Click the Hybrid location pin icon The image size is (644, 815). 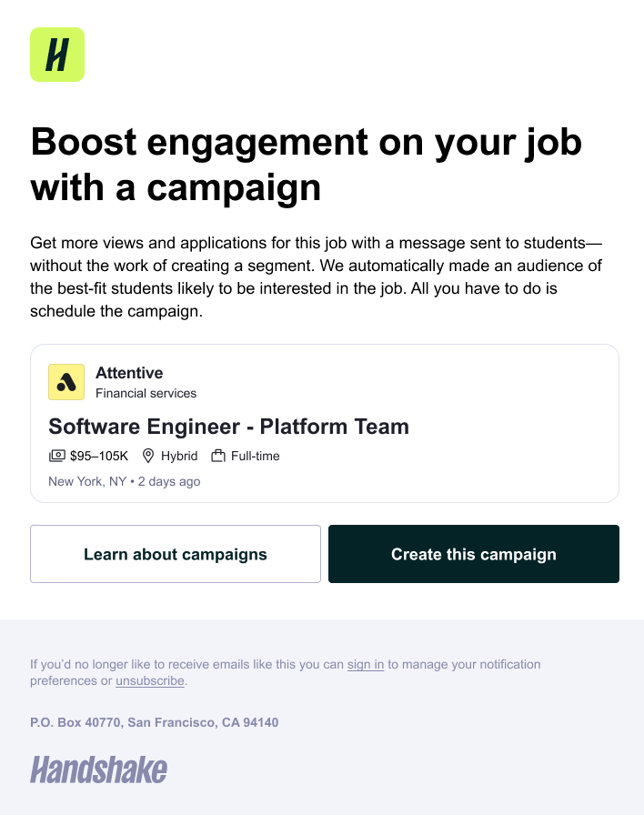coord(148,456)
